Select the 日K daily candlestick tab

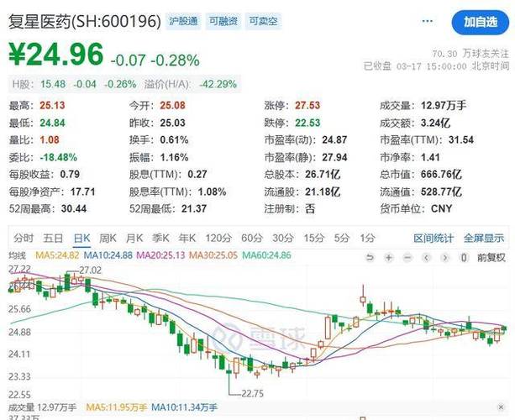click(81, 238)
